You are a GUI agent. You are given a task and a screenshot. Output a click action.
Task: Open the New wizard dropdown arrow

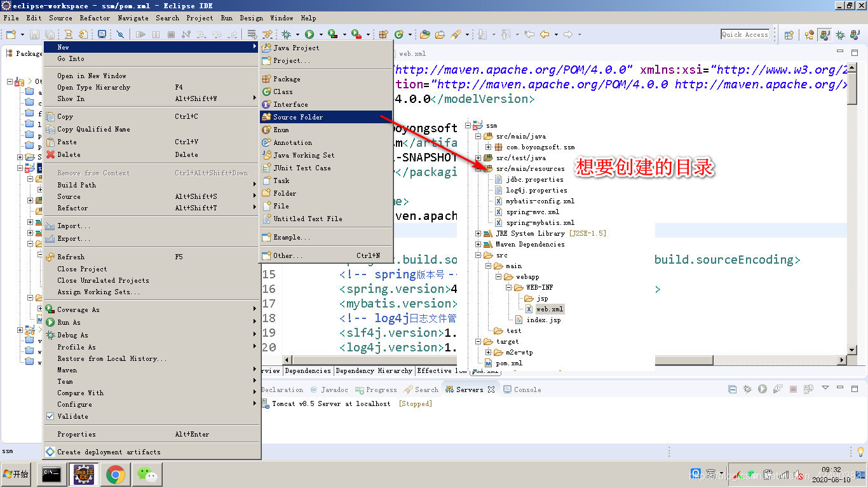22,34
